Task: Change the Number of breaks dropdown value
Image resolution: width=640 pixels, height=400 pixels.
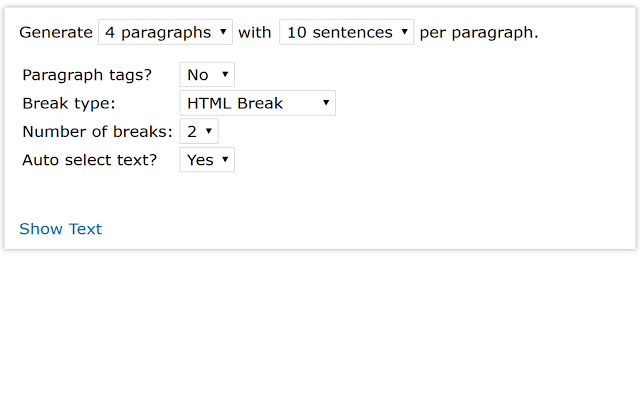Action: (198, 131)
